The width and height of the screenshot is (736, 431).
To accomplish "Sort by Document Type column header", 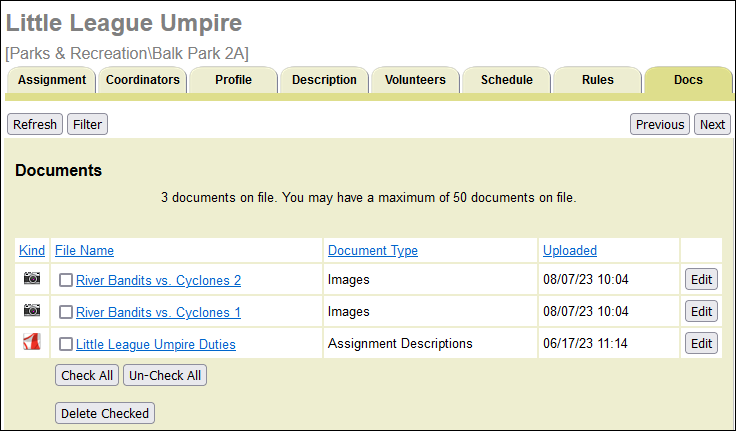I will 372,250.
